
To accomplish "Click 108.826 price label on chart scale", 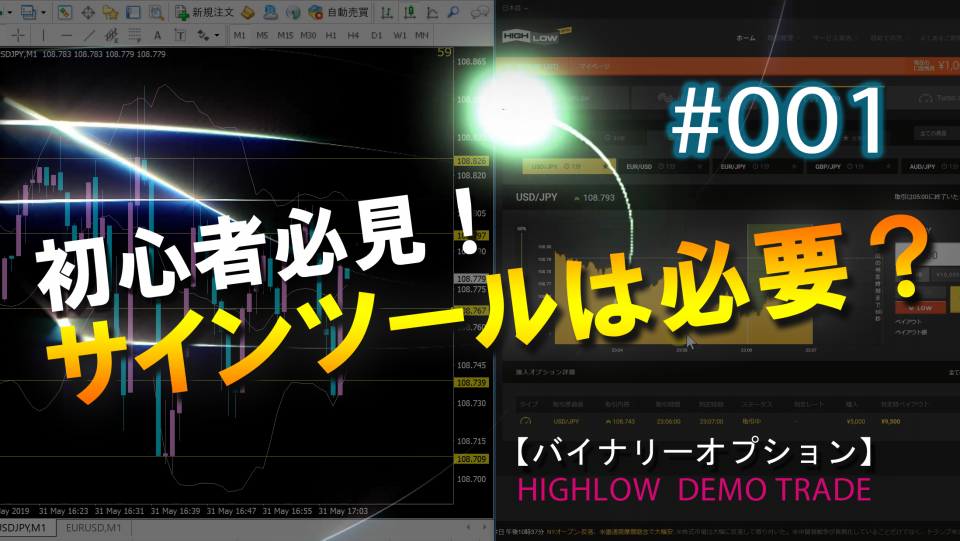I will click(471, 161).
